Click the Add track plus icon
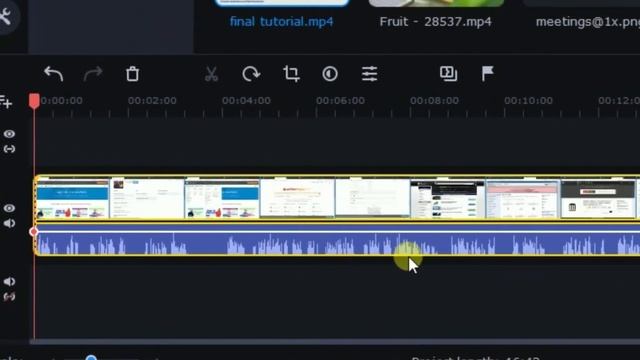The image size is (640, 360). (6, 102)
